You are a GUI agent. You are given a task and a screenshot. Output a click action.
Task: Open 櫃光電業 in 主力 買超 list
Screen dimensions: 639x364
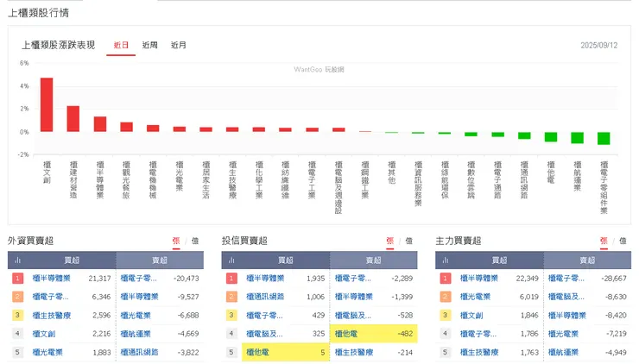[x=475, y=297]
